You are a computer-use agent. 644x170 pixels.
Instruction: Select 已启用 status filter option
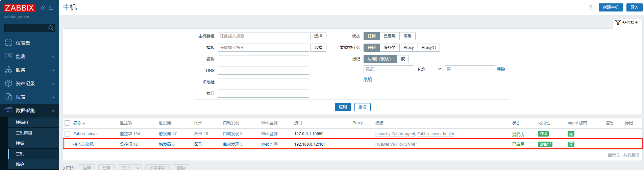pos(389,36)
